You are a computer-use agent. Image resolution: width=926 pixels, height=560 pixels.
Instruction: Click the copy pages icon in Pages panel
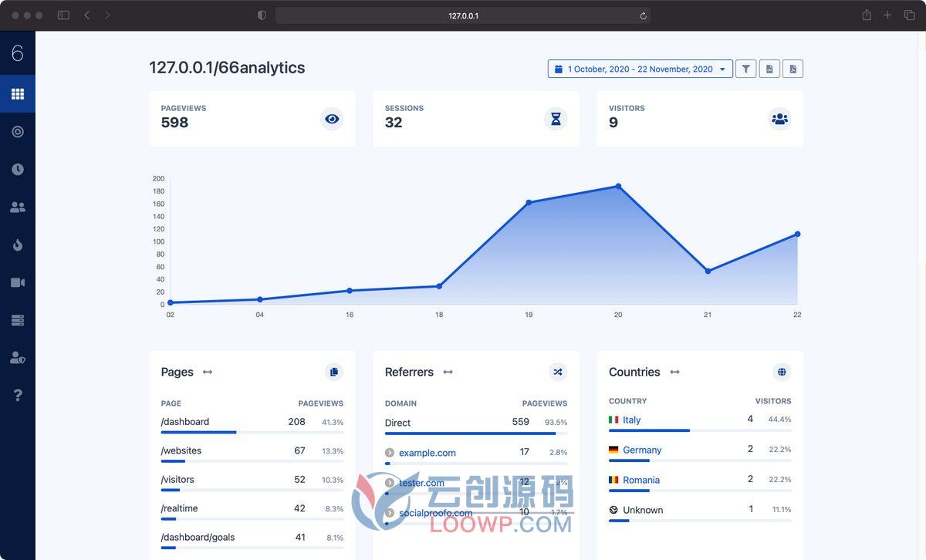coord(334,372)
